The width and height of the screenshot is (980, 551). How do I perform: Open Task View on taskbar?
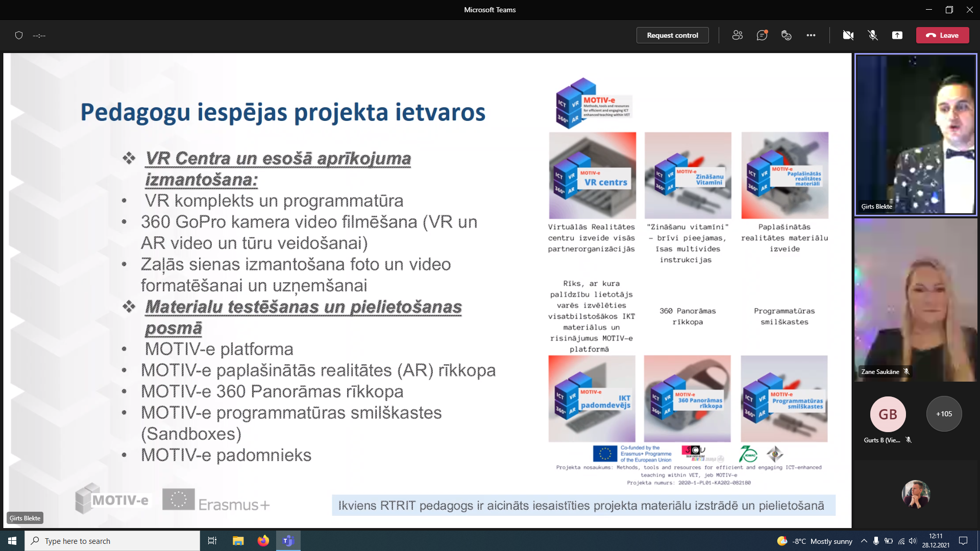point(212,541)
